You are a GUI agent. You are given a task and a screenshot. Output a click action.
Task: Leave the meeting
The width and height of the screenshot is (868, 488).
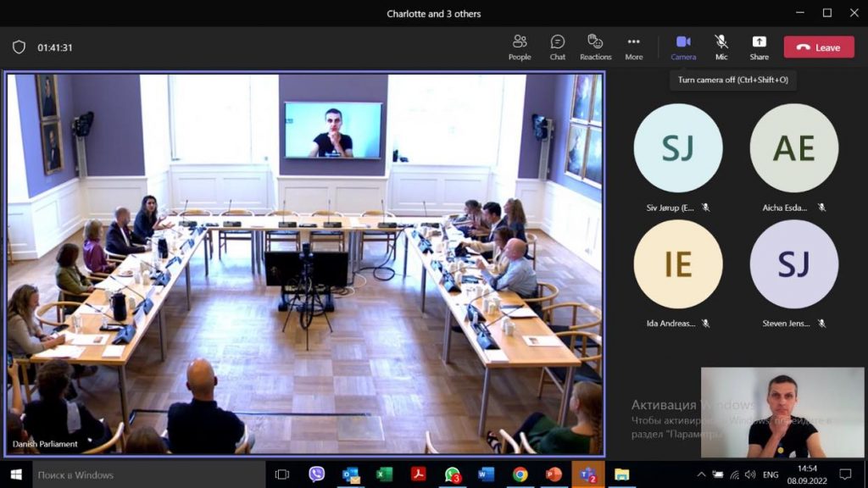pos(819,47)
